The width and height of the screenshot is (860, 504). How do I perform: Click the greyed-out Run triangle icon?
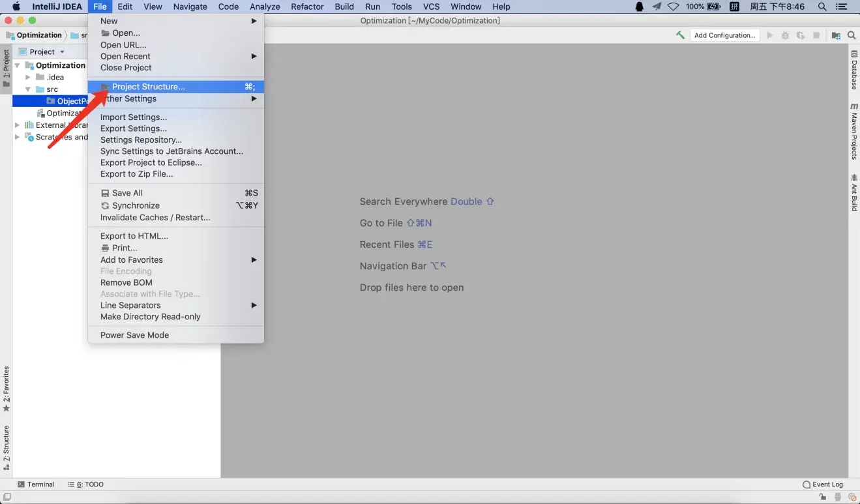click(770, 35)
